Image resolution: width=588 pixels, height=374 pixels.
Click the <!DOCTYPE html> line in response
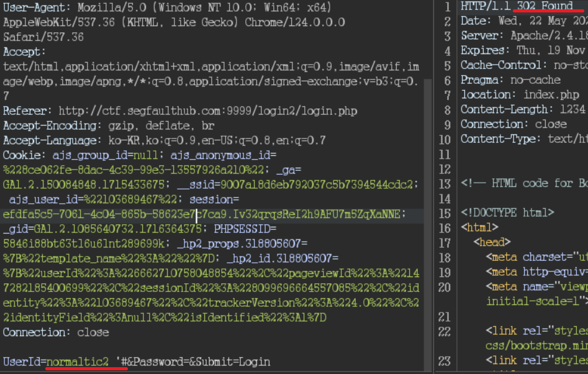(x=507, y=213)
